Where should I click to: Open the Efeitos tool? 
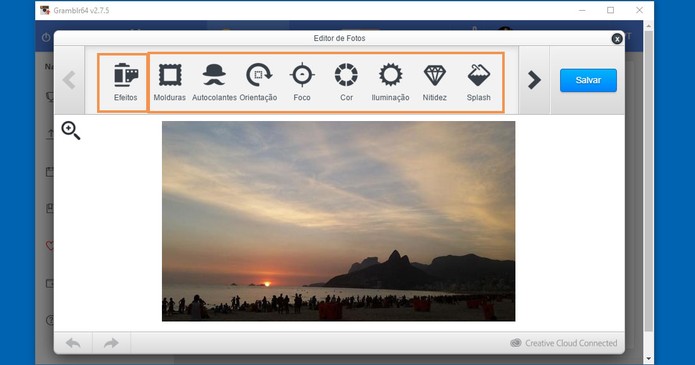coord(125,82)
